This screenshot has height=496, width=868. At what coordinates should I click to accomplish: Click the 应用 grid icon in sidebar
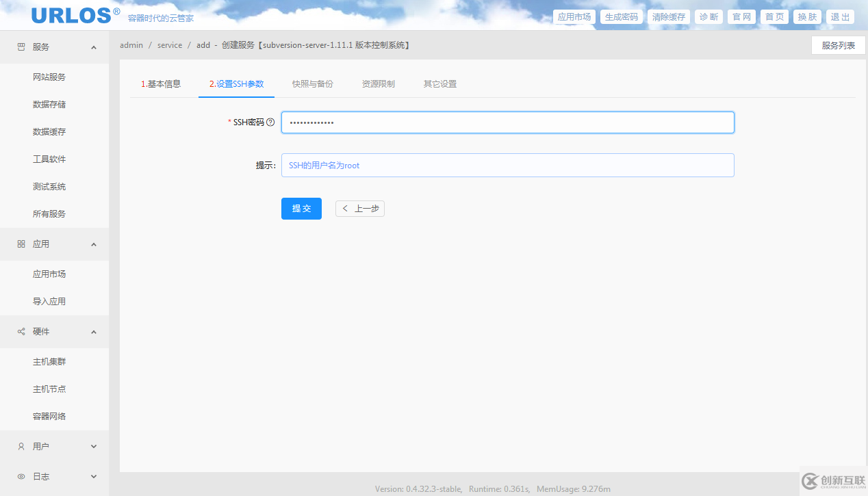21,244
